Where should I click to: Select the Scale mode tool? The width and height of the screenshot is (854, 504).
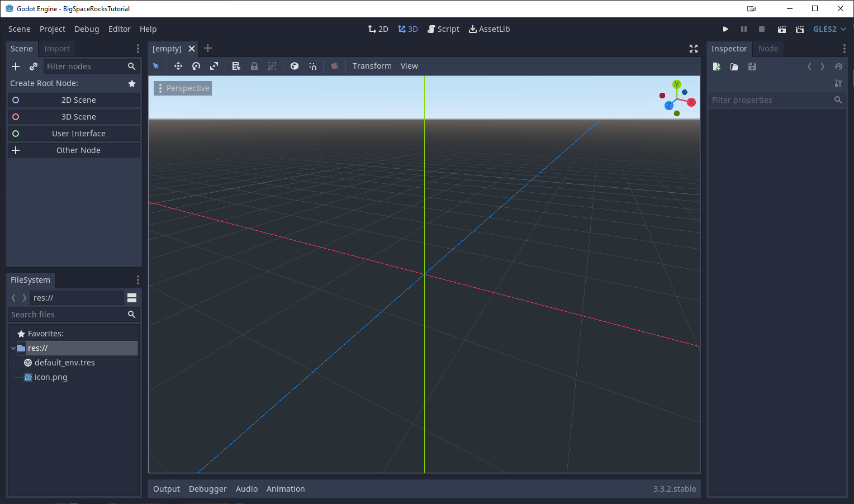[x=214, y=66]
